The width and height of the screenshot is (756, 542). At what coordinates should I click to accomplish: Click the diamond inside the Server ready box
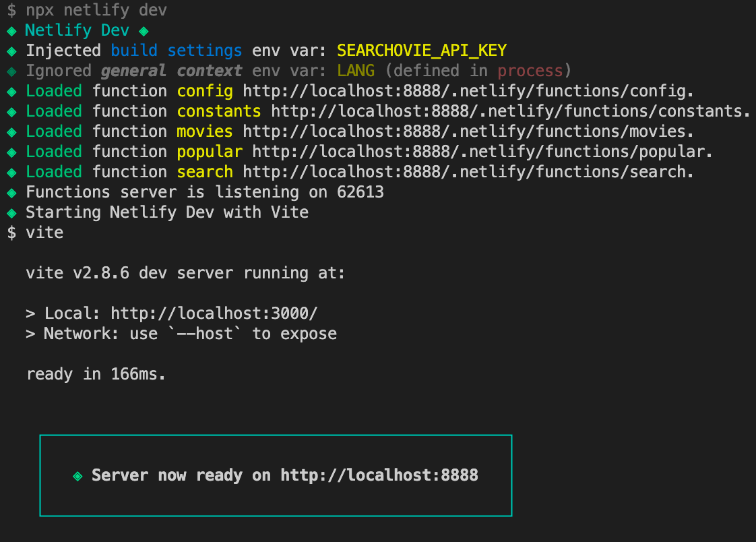coord(77,475)
